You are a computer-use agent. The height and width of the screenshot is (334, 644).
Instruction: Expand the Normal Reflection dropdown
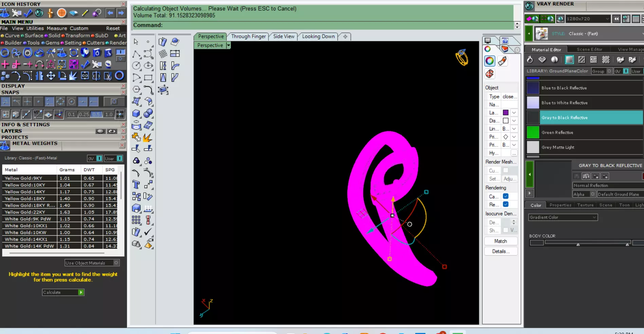[x=608, y=185]
